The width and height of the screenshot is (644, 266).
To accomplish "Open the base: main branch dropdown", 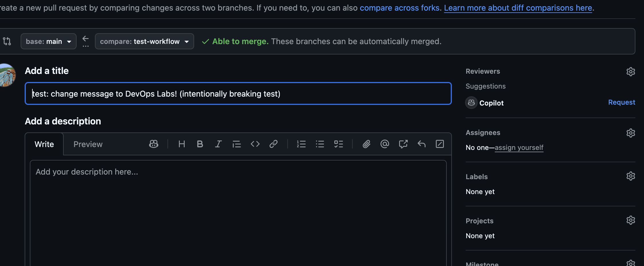I will (x=48, y=42).
